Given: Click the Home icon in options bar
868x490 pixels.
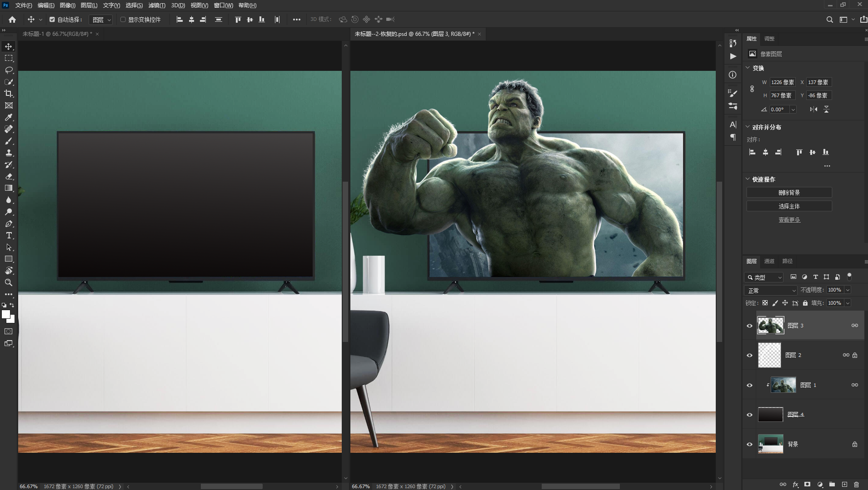Looking at the screenshot, I should (x=12, y=20).
